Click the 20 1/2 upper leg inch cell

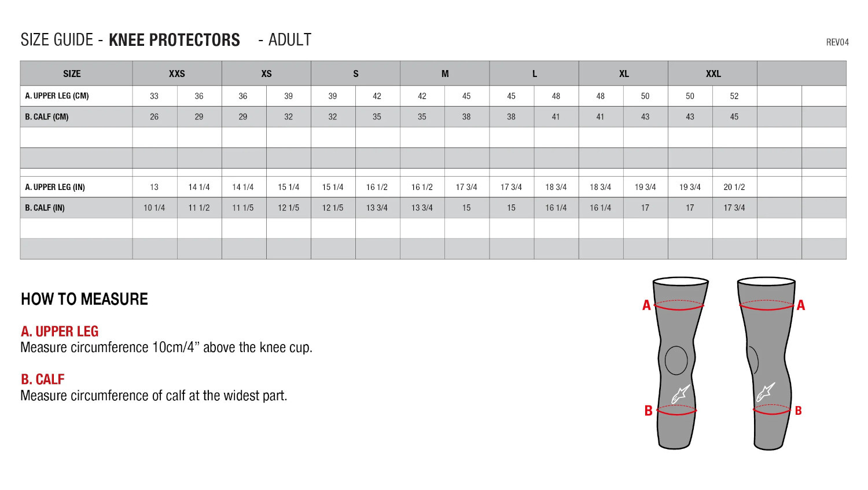point(734,187)
